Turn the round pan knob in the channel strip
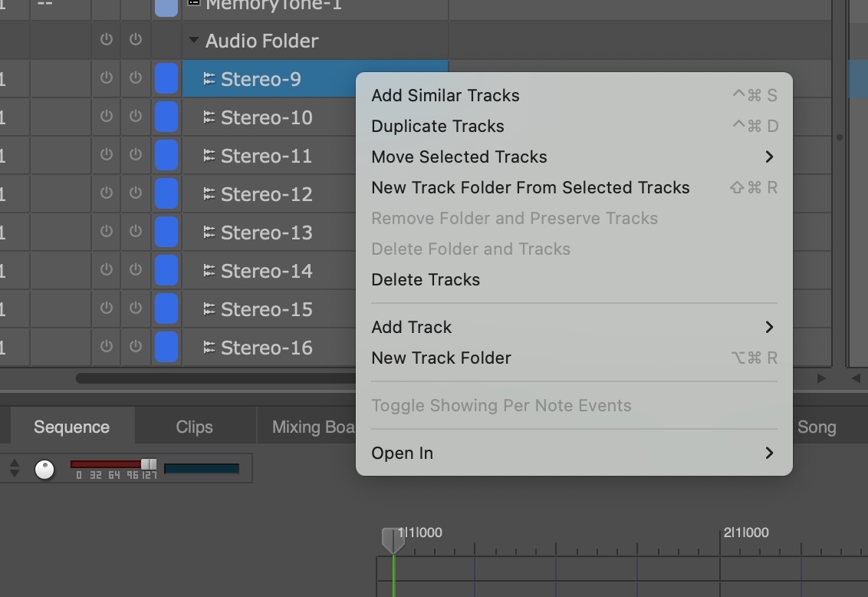The image size is (868, 597). tap(44, 470)
